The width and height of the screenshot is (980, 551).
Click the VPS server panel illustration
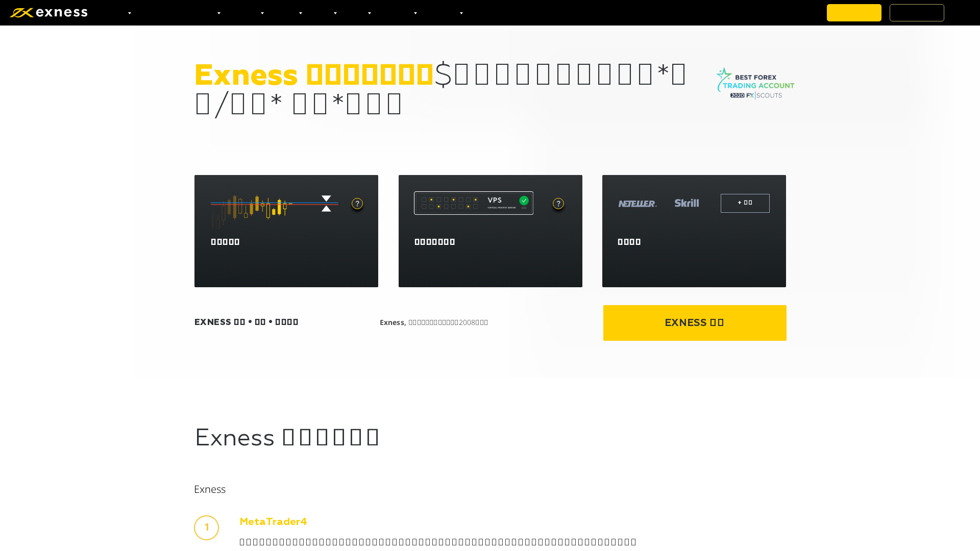click(x=473, y=203)
